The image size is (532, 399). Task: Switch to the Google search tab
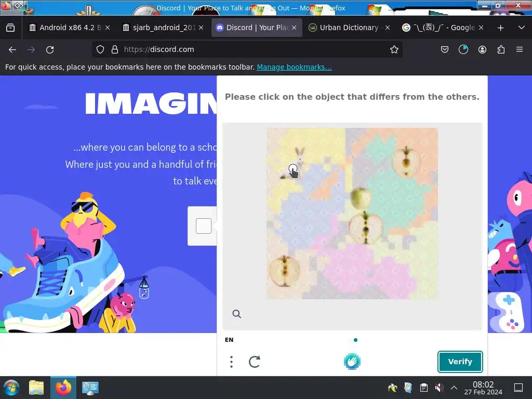click(443, 28)
